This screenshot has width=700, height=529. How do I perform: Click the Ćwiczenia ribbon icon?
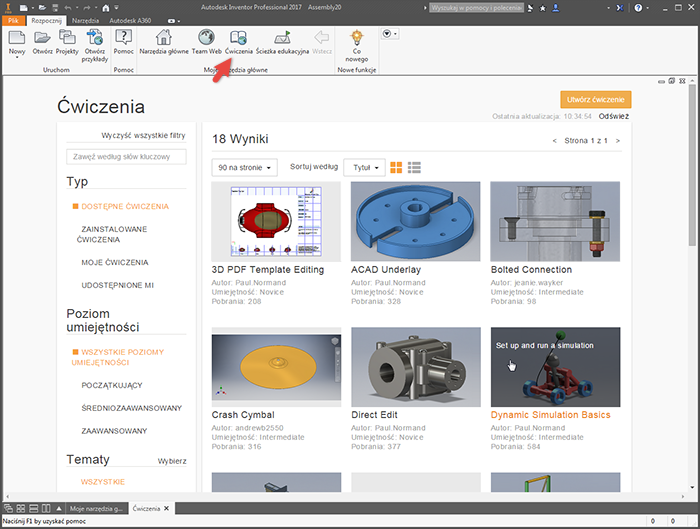[x=238, y=37]
